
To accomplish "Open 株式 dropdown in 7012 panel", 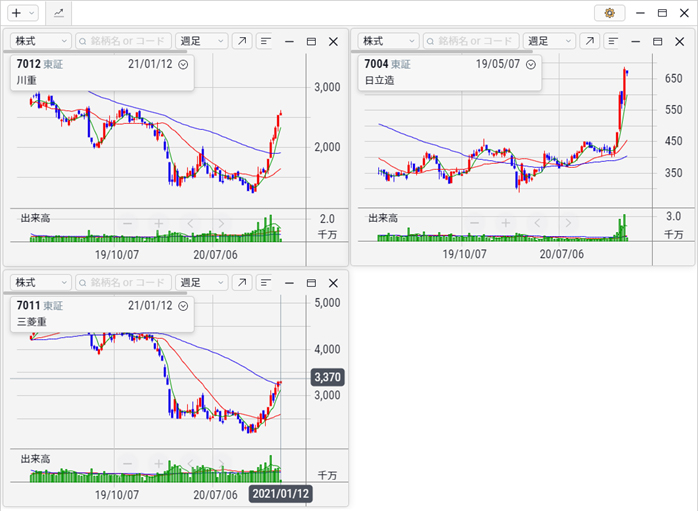I will (40, 41).
